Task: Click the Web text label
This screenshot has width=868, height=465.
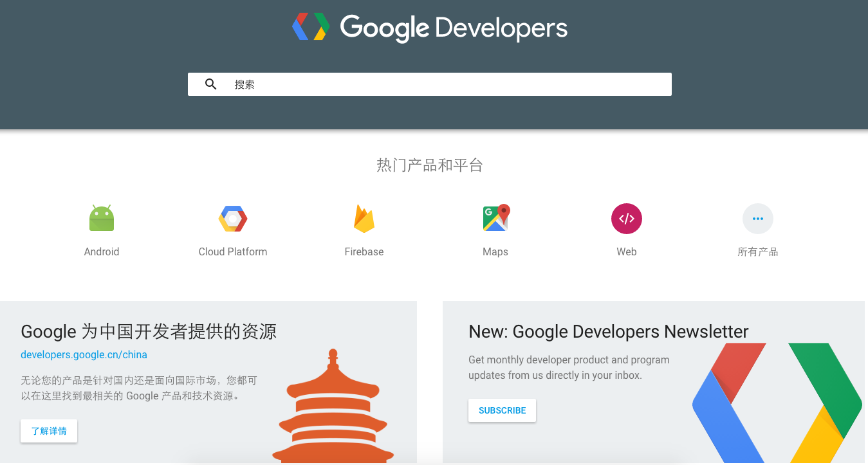Action: [627, 251]
